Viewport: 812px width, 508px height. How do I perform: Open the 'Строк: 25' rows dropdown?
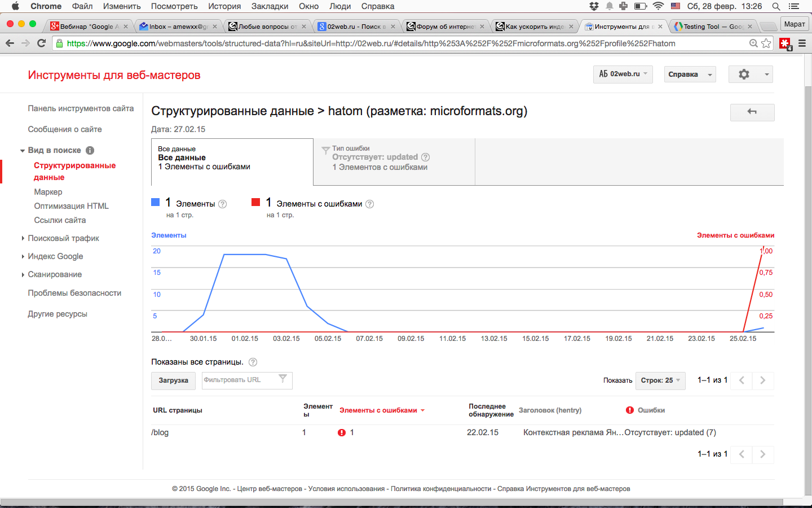(660, 380)
